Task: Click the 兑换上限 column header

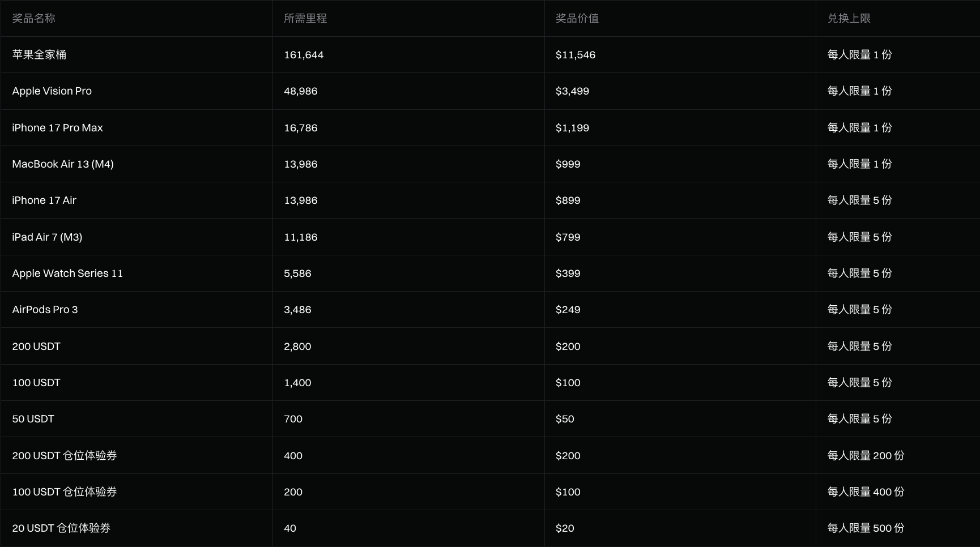Action: (x=849, y=19)
